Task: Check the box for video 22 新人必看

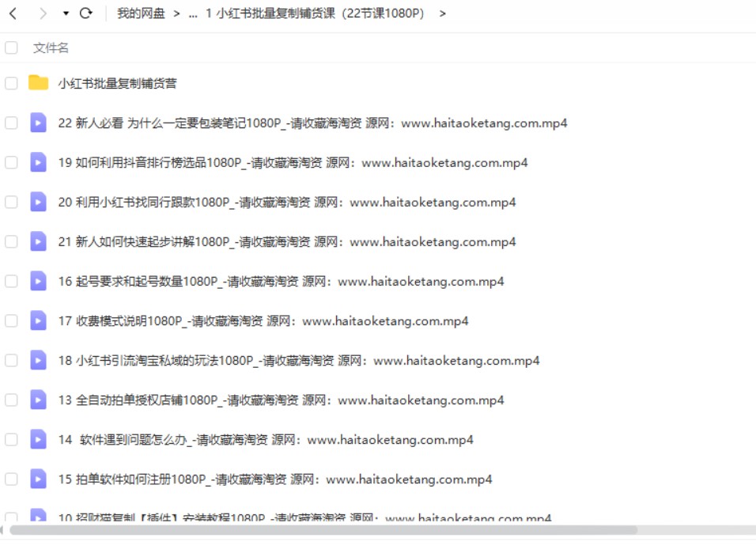Action: (x=11, y=123)
